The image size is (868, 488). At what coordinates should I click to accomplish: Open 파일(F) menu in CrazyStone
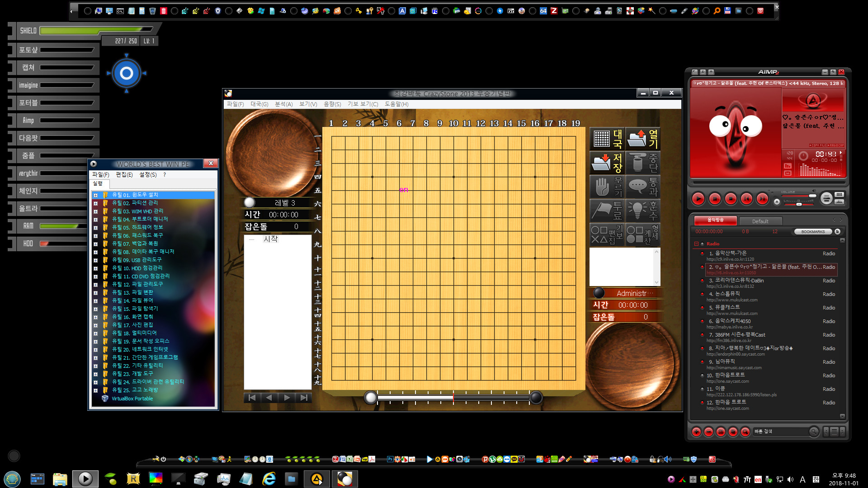(x=235, y=104)
